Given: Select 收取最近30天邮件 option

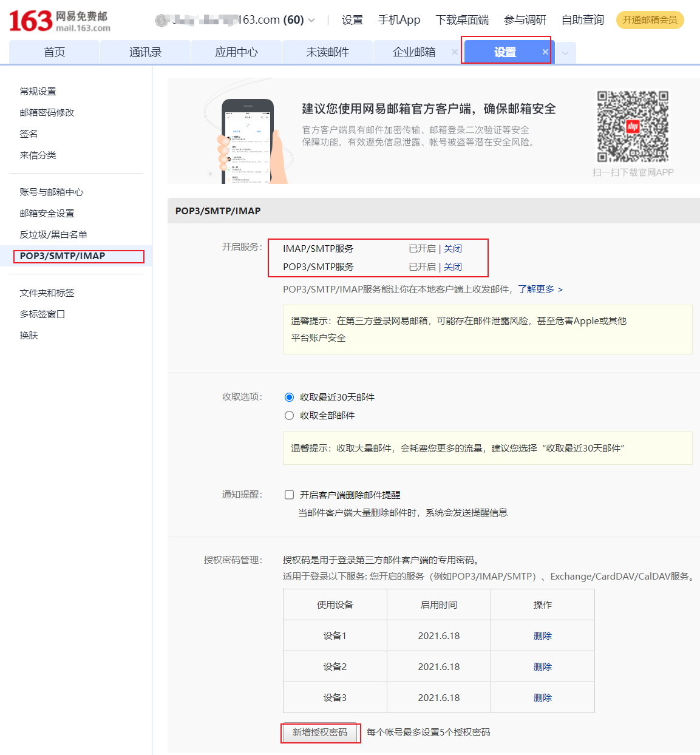Looking at the screenshot, I should point(289,397).
